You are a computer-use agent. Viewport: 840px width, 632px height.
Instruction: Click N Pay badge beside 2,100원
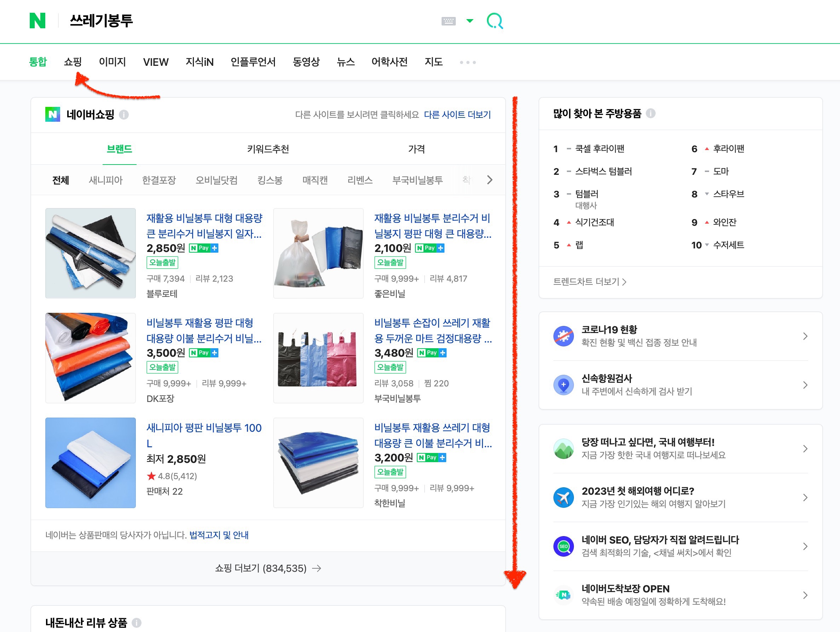pyautogui.click(x=430, y=248)
